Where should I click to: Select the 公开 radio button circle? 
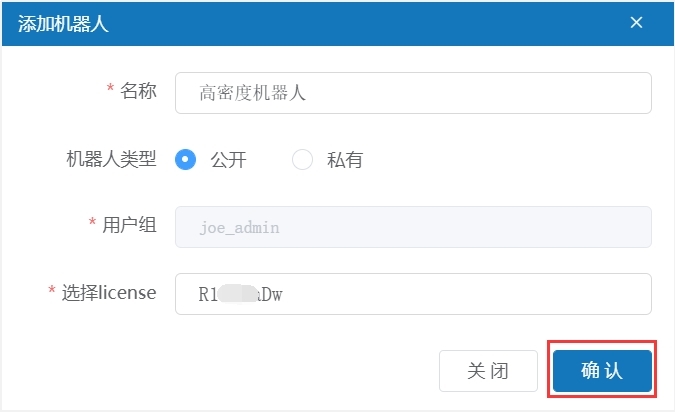185,159
